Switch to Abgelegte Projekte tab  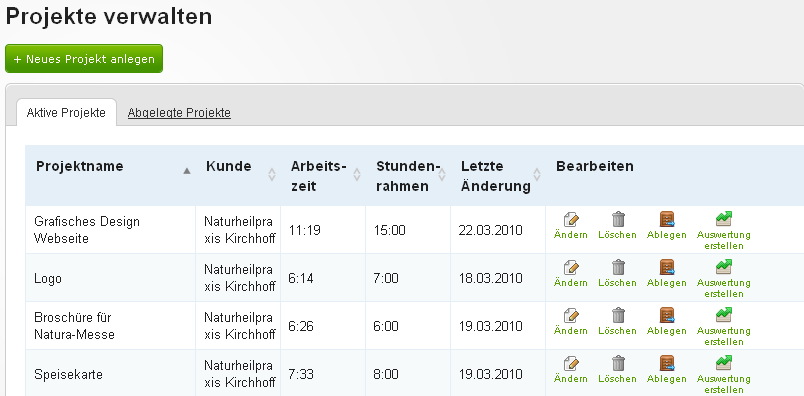click(x=179, y=113)
